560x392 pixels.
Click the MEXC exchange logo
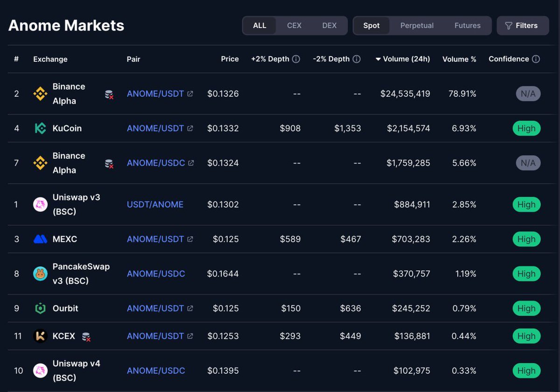click(x=40, y=239)
